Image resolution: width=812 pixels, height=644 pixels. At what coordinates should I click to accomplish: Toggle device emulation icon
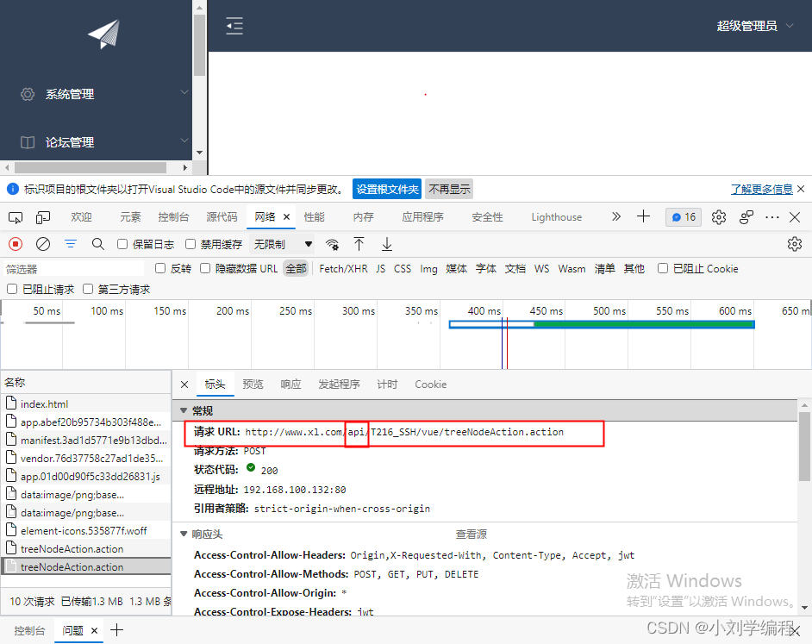pos(43,217)
